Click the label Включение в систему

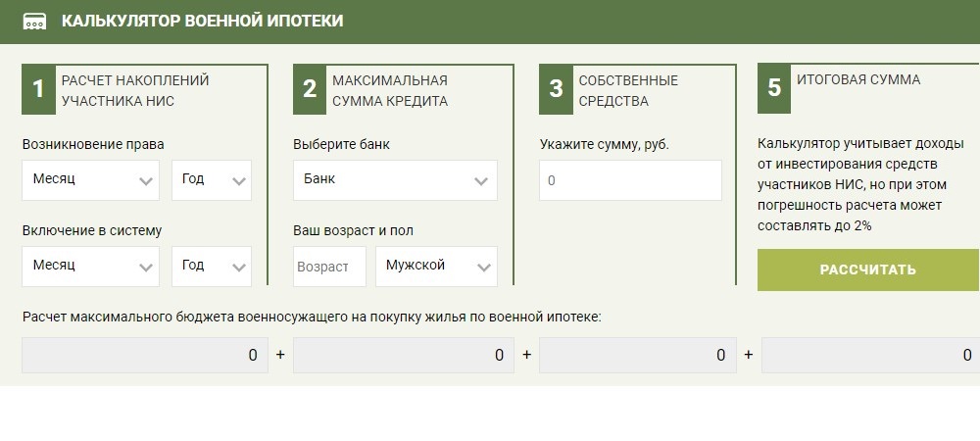point(92,230)
